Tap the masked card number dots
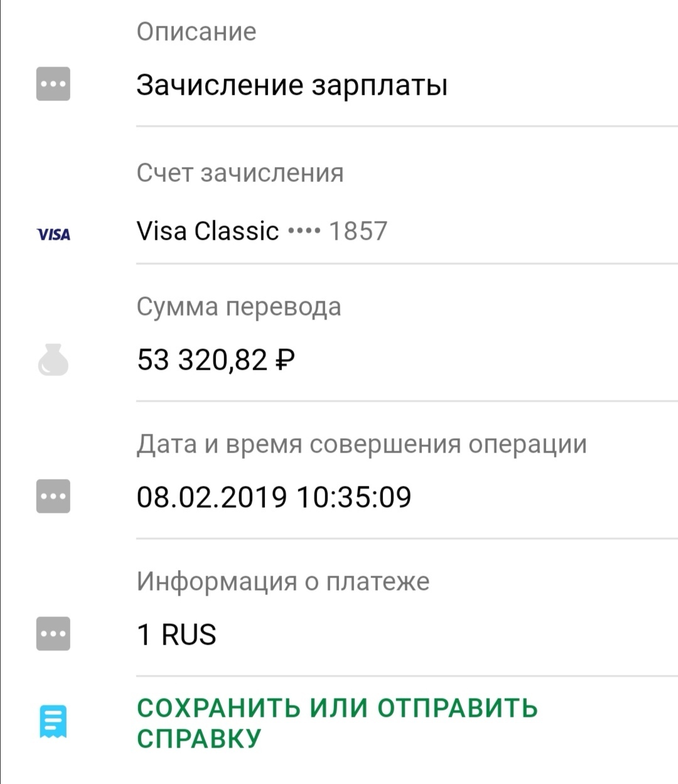678x784 pixels. coord(304,231)
